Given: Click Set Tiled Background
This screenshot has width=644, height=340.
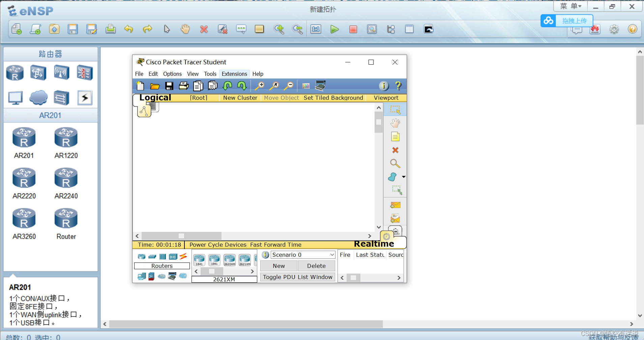Looking at the screenshot, I should (x=333, y=98).
